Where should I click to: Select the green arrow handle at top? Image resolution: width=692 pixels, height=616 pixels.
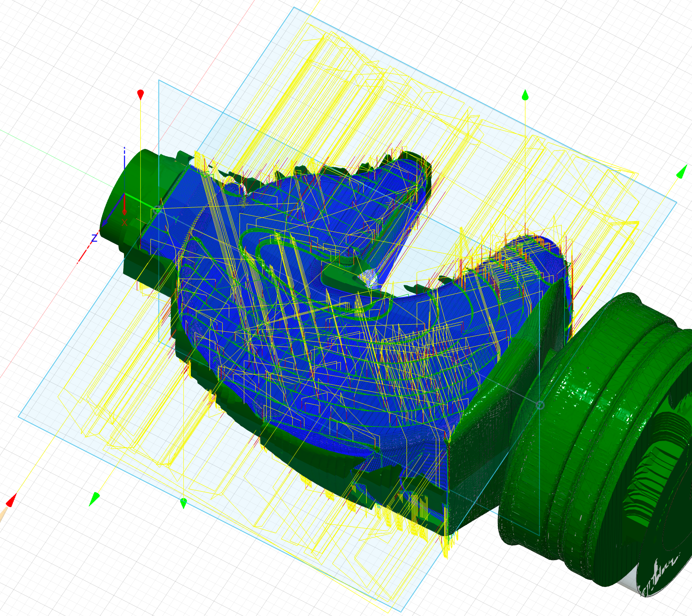tap(525, 95)
